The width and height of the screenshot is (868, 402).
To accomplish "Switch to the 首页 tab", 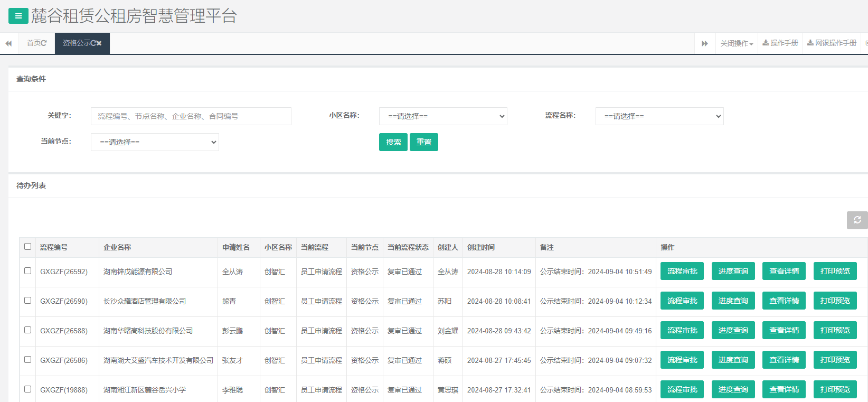I will pyautogui.click(x=34, y=43).
